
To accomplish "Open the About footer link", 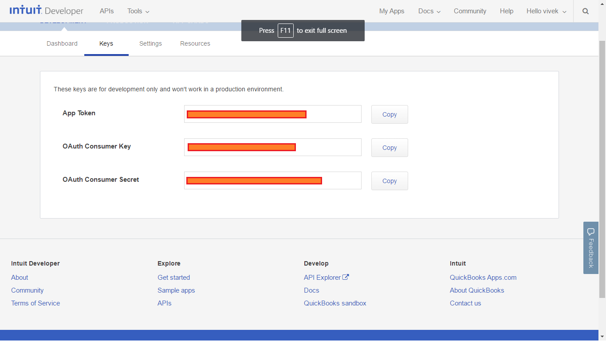I will (20, 278).
